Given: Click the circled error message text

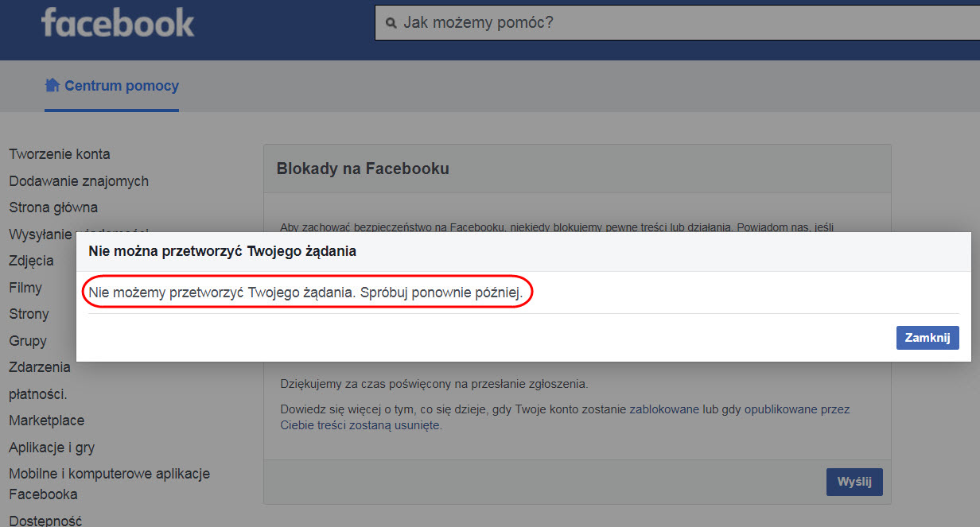Looking at the screenshot, I should (305, 293).
